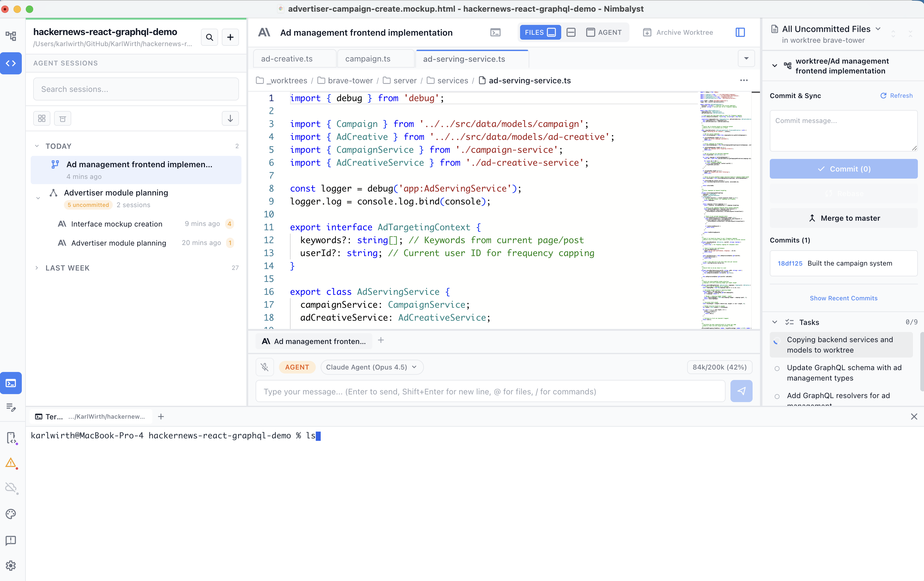Click the Commit (0) button
Screen dimensions: 924x581
(x=844, y=169)
